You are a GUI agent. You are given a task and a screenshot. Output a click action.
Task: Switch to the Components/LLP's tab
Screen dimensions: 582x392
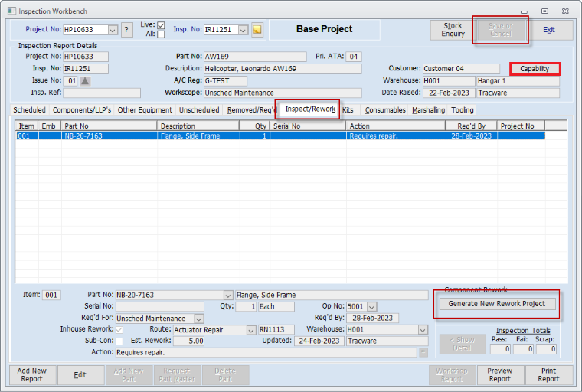pyautogui.click(x=81, y=110)
